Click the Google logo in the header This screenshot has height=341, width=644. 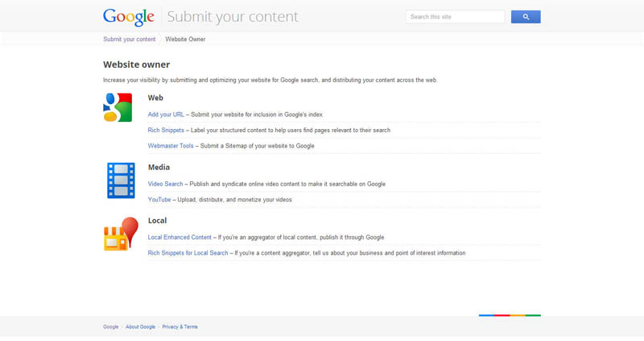coord(129,17)
